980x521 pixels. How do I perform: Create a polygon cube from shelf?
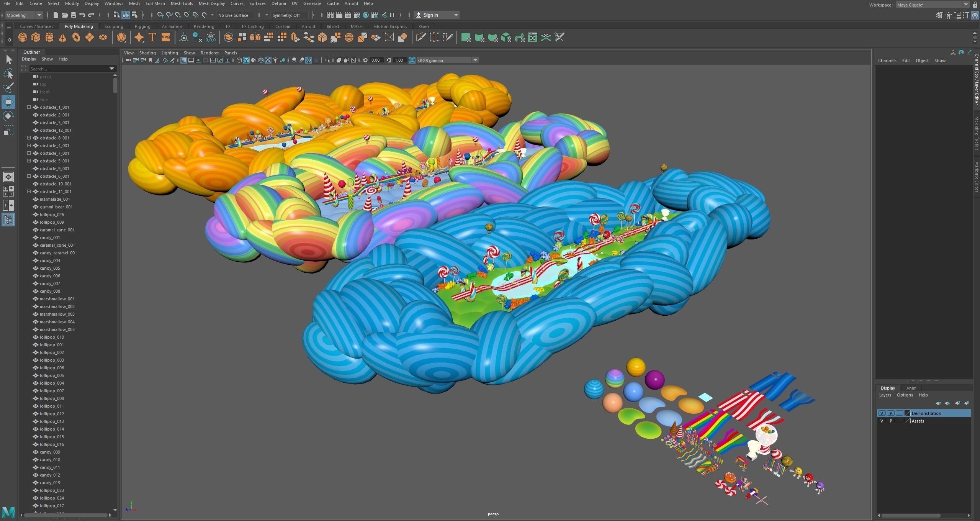coord(36,37)
